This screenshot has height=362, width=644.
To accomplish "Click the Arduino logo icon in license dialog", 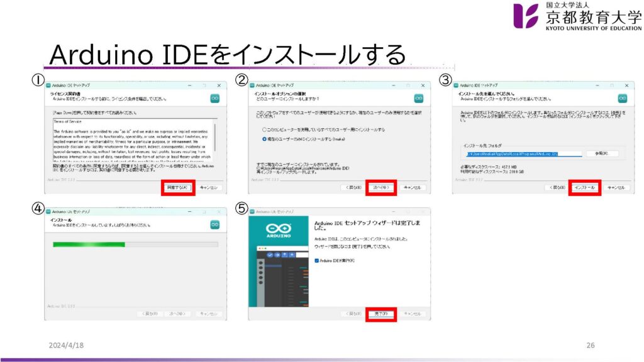I will point(214,98).
